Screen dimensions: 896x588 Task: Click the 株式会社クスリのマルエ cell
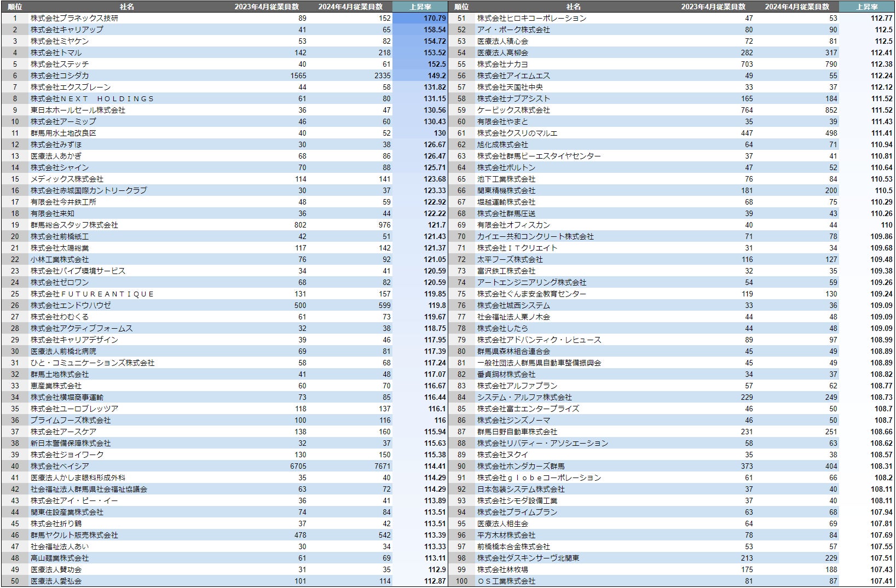point(517,133)
